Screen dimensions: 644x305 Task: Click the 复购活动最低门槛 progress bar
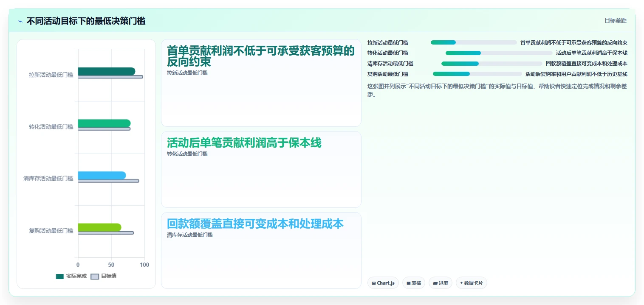pyautogui.click(x=477, y=74)
